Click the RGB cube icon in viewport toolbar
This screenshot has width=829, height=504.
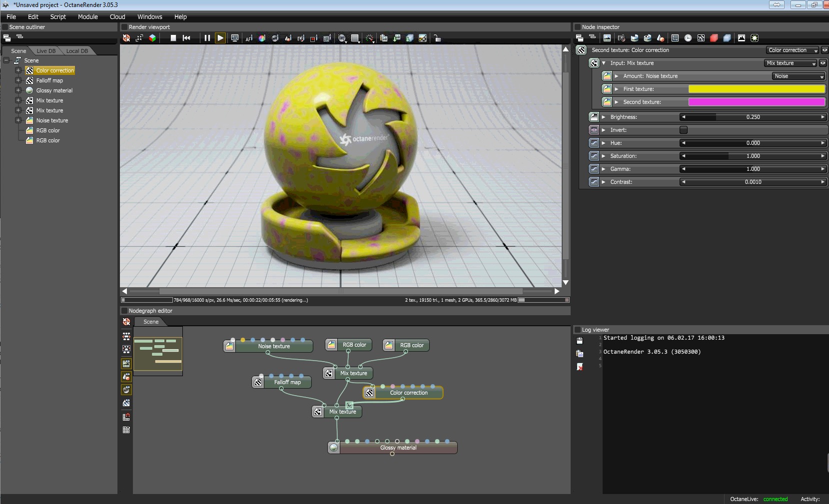tap(152, 38)
